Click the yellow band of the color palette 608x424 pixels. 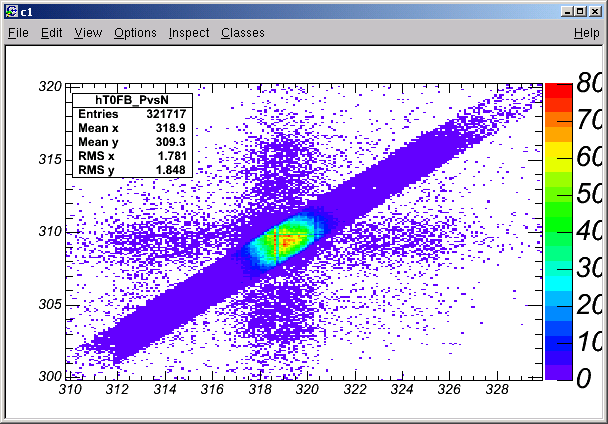click(558, 150)
